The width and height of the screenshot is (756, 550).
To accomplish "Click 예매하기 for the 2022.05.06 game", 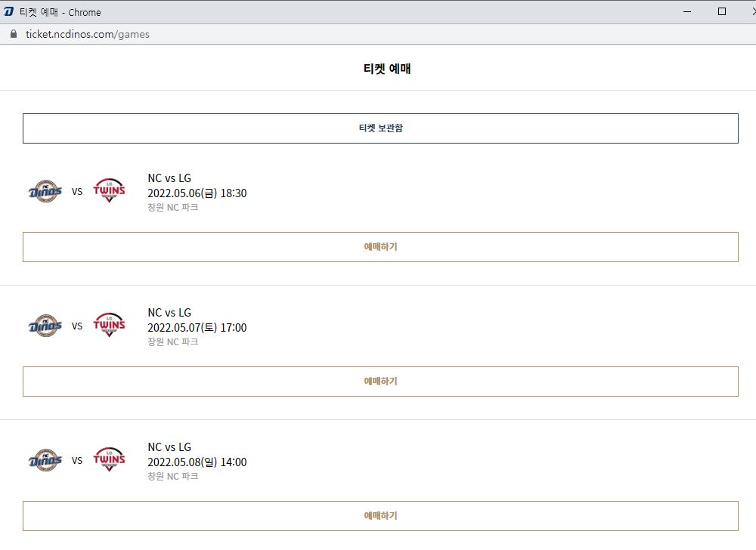I will coord(380,247).
